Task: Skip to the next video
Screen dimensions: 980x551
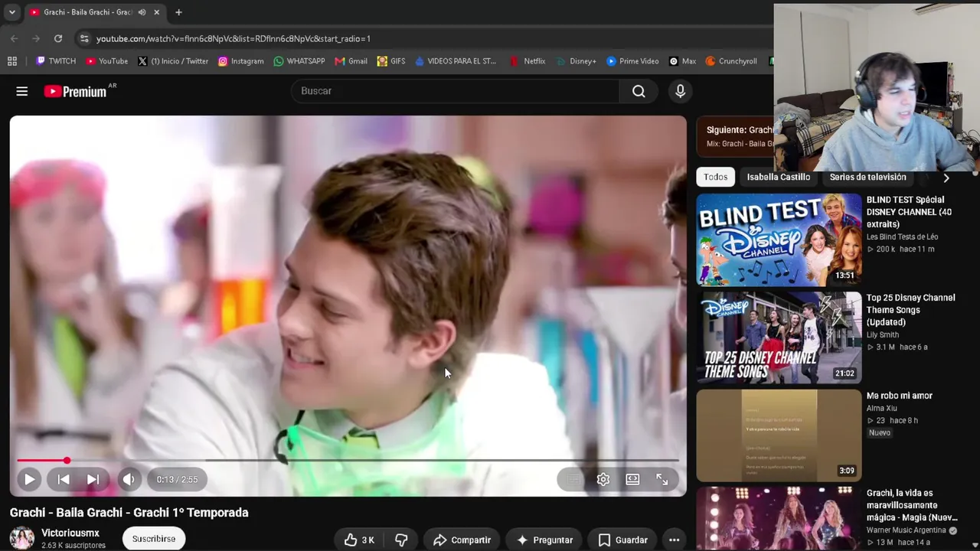Action: 93,480
